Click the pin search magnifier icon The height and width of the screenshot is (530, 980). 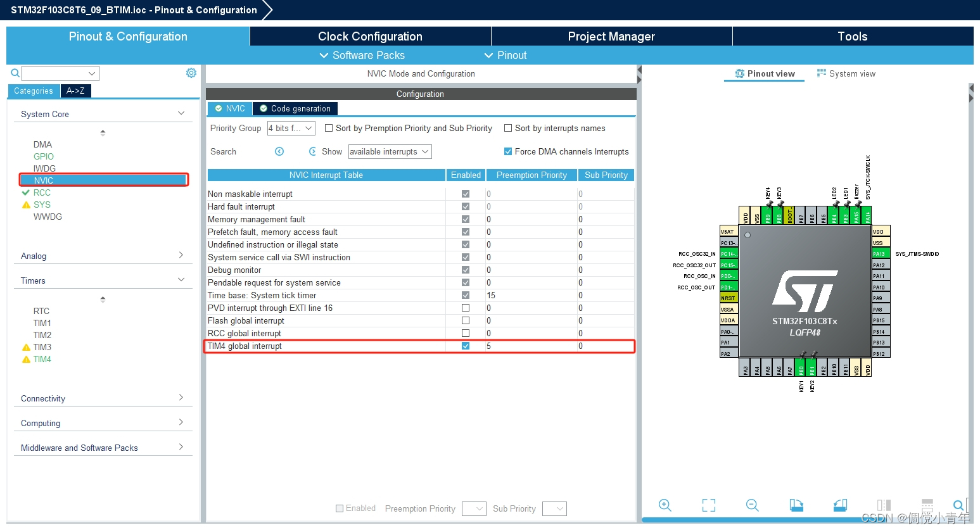click(x=958, y=505)
